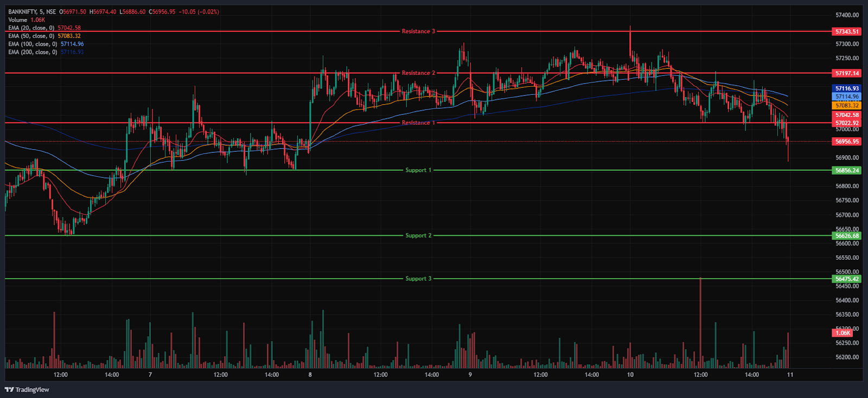
Task: Select the BANKNIFTY, 5, NSE symbol title
Action: [x=32, y=12]
